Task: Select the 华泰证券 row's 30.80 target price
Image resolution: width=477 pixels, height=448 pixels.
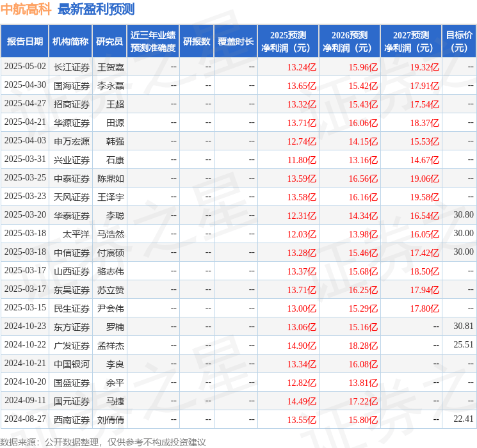Action: [x=463, y=215]
